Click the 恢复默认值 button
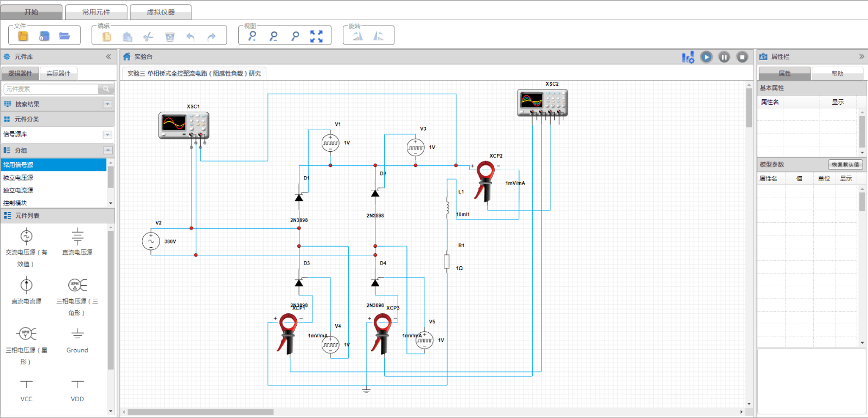 pos(845,164)
